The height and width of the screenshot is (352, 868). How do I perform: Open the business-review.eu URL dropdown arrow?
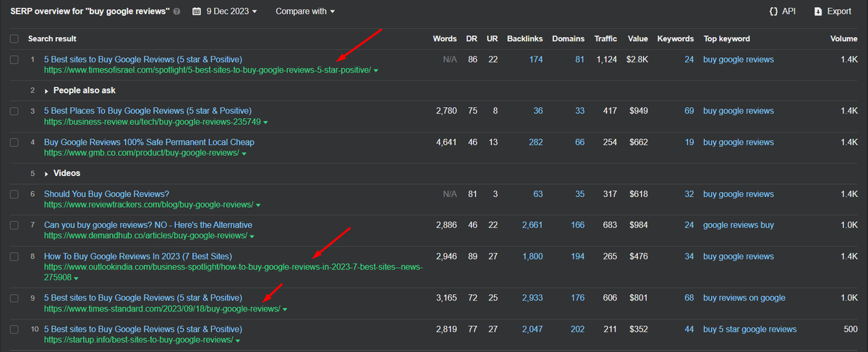point(266,122)
